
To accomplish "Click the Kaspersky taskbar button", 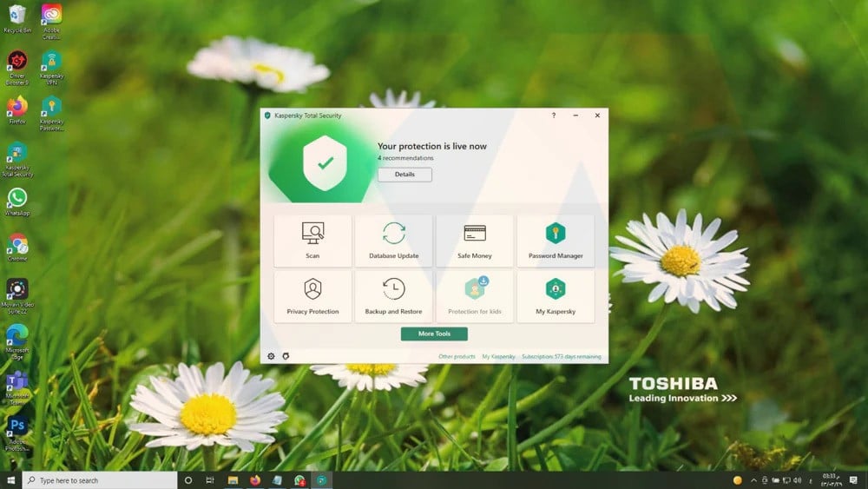I will coord(322,480).
